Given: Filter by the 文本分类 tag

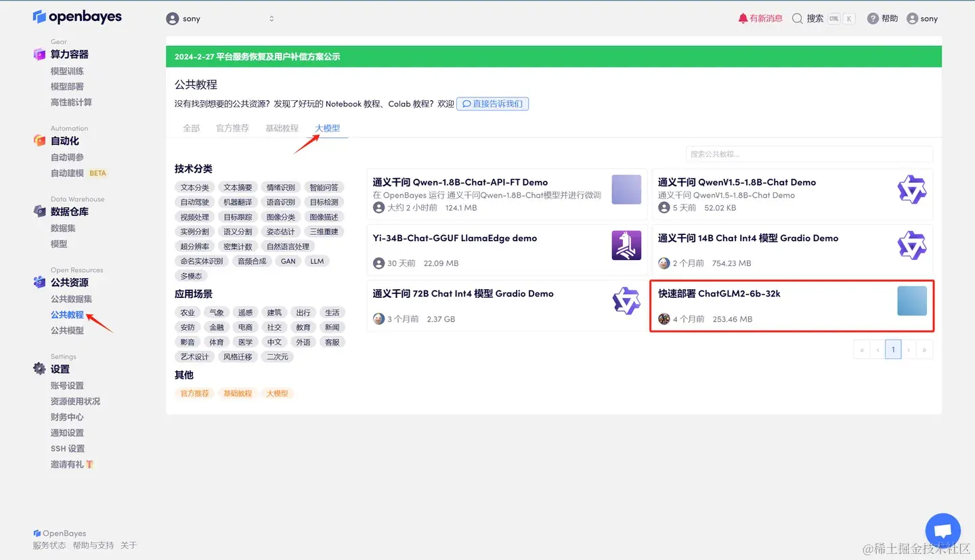Looking at the screenshot, I should click(x=195, y=188).
